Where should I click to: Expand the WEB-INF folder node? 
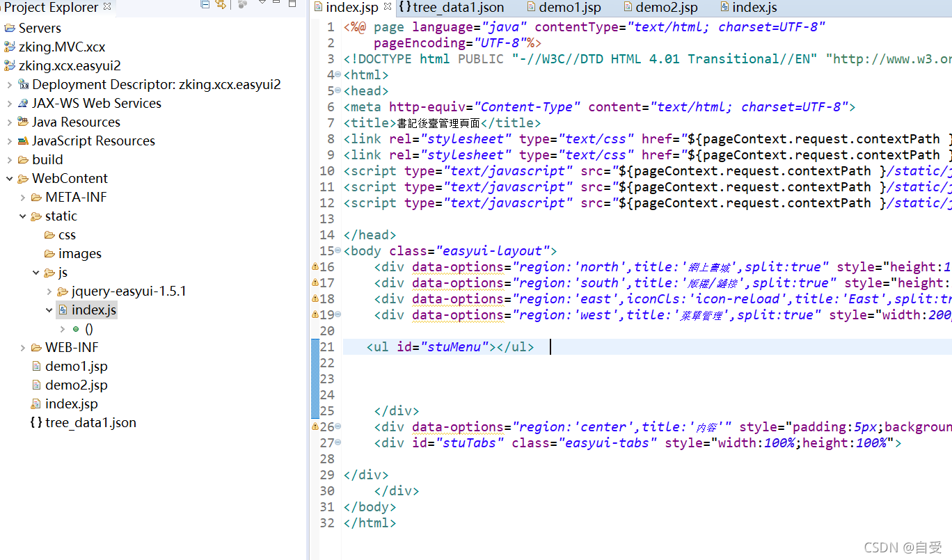(x=23, y=348)
